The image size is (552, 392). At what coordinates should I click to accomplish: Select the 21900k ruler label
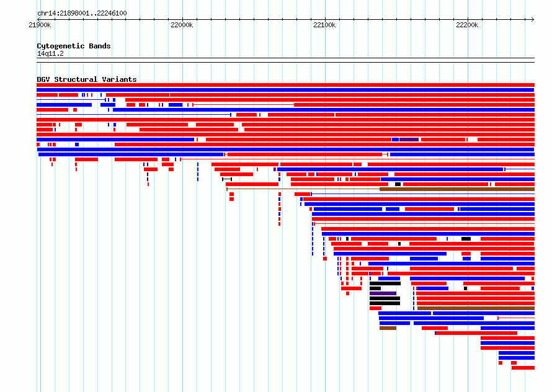pyautogui.click(x=40, y=25)
